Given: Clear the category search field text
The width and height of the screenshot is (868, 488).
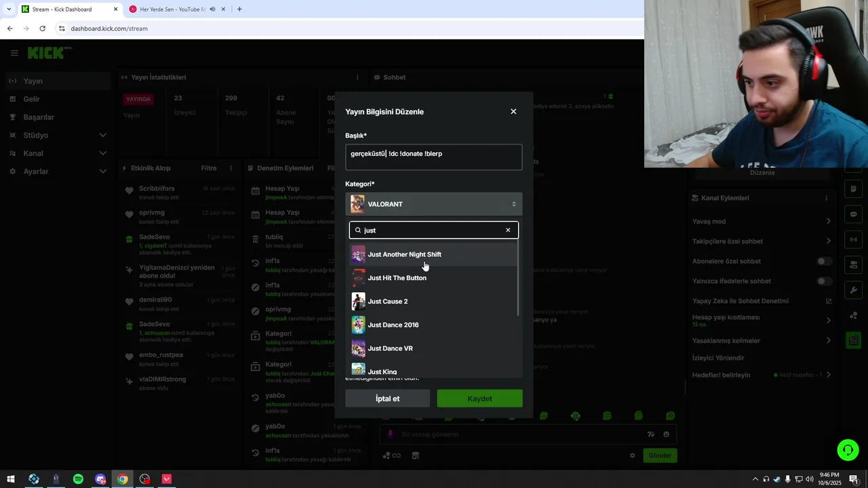Looking at the screenshot, I should (508, 230).
